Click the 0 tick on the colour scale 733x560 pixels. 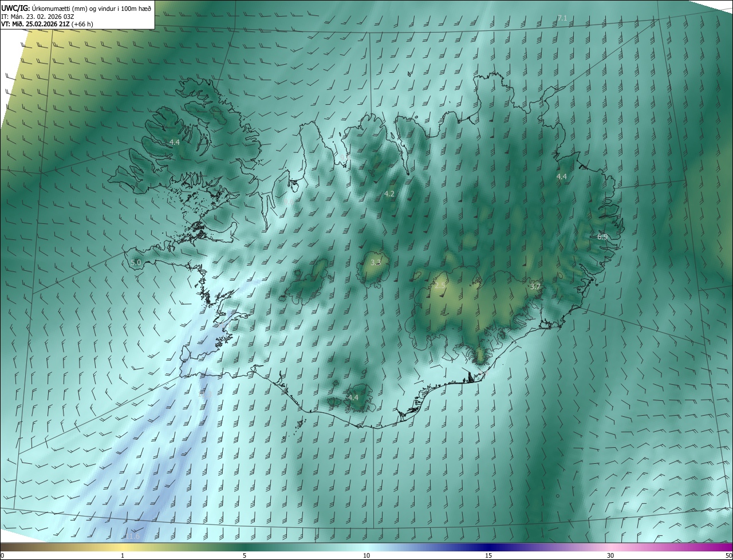click(x=2, y=555)
